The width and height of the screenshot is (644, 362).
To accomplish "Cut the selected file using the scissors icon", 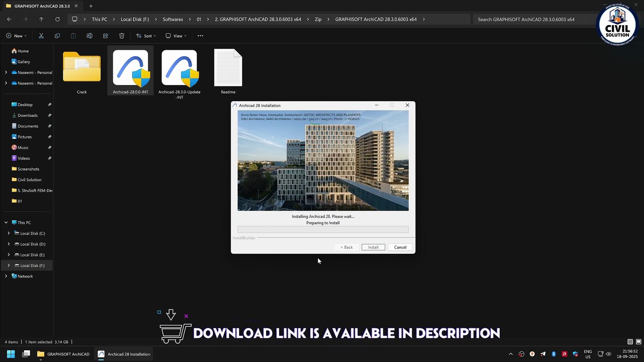I will (41, 36).
